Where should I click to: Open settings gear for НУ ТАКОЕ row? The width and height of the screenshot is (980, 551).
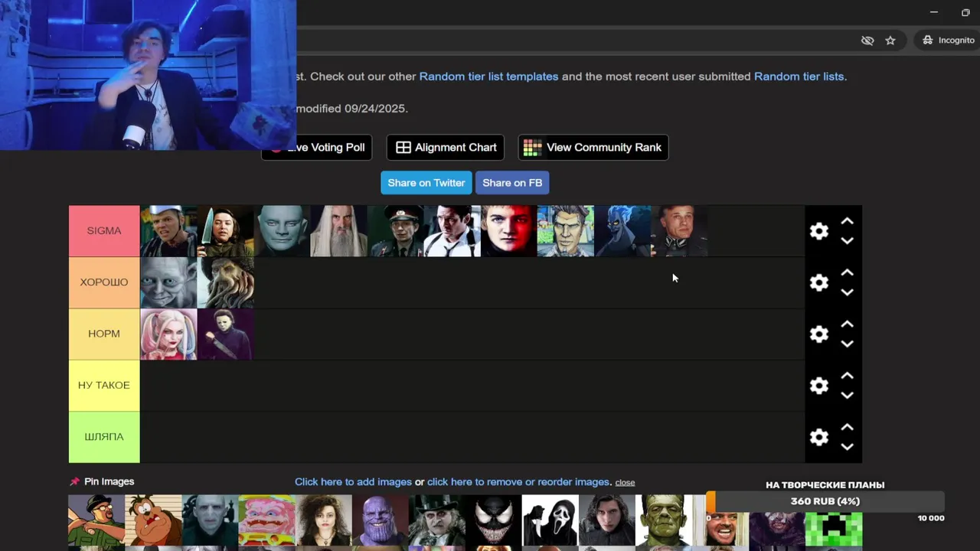pos(819,386)
